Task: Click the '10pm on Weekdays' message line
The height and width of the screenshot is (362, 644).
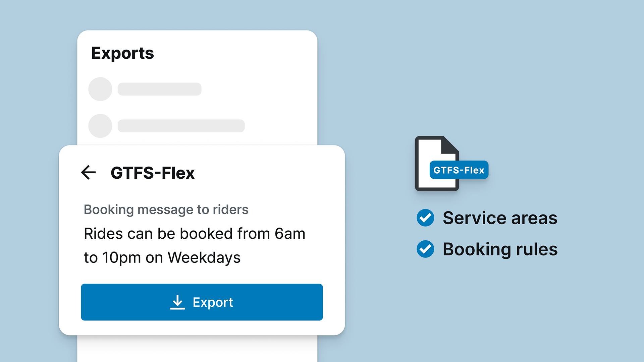Action: tap(171, 257)
